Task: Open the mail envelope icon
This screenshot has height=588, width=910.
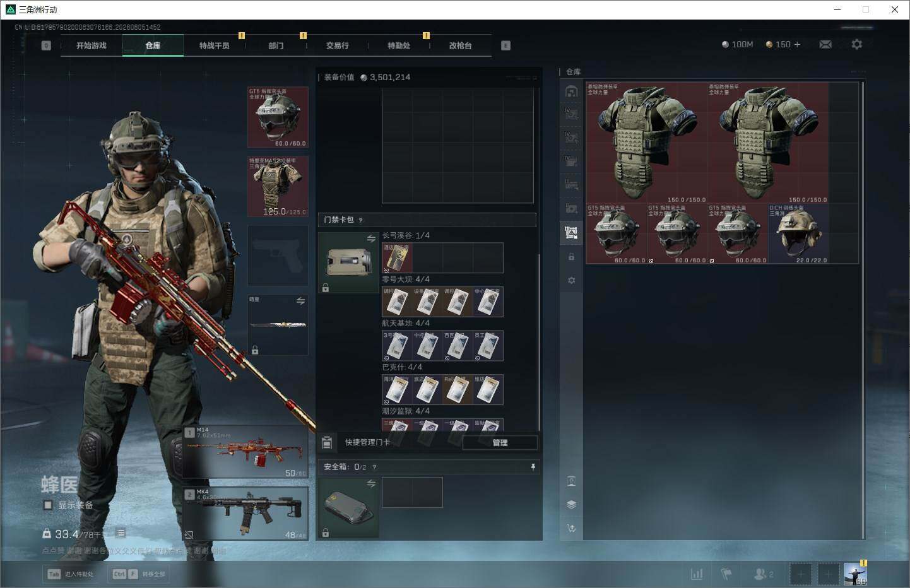Action: tap(825, 44)
